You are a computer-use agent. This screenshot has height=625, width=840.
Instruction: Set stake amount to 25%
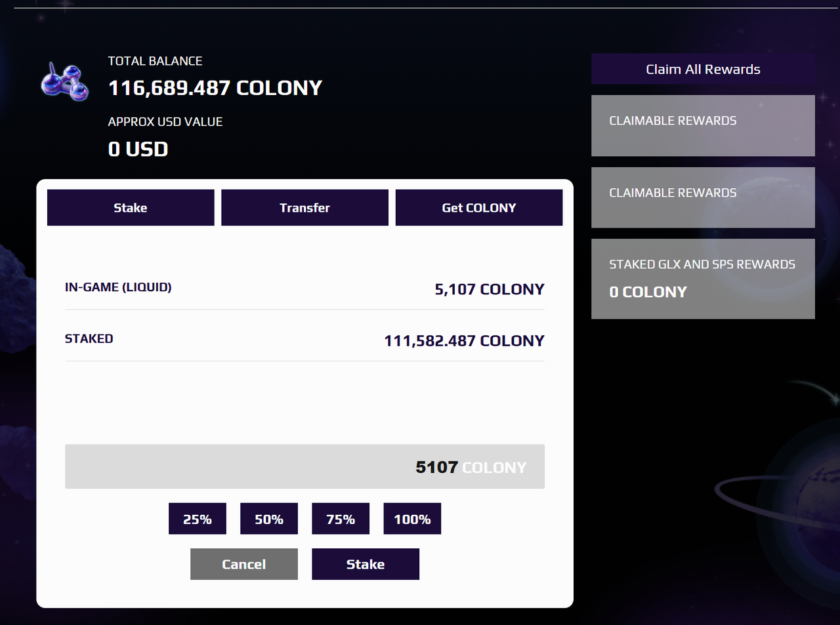point(198,519)
